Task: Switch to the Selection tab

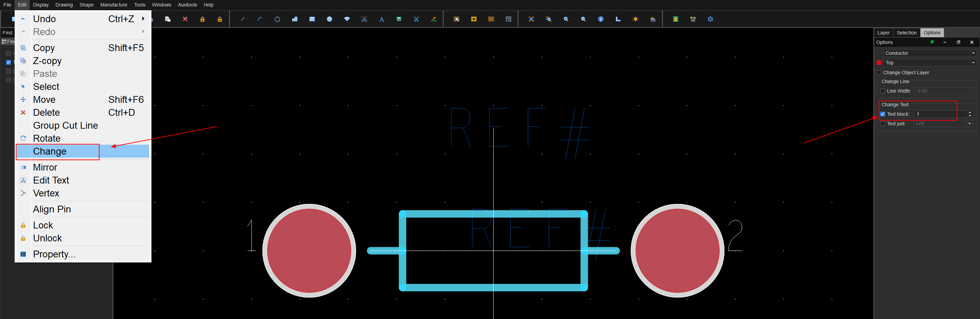Action: pos(906,33)
